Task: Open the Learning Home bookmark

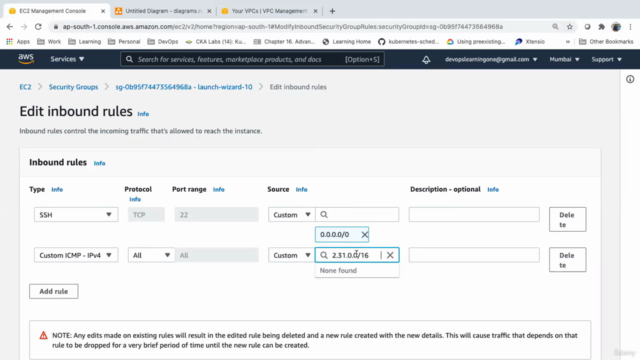Action: coord(347,42)
